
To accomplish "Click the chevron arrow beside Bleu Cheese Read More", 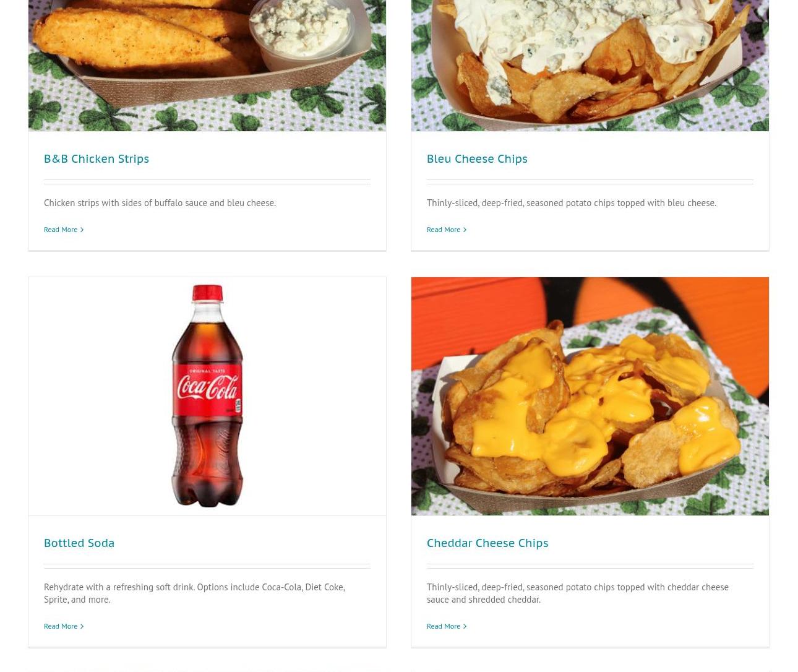I will (465, 230).
